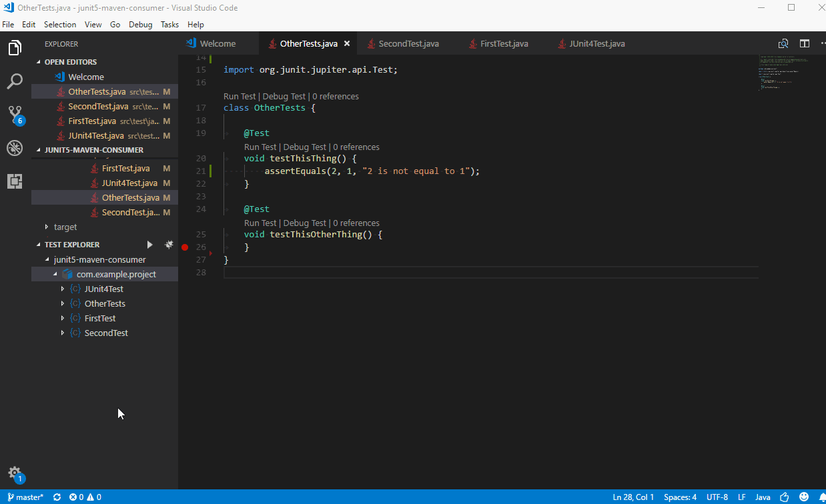
Task: Open the Search icon in activity bar
Action: [15, 81]
